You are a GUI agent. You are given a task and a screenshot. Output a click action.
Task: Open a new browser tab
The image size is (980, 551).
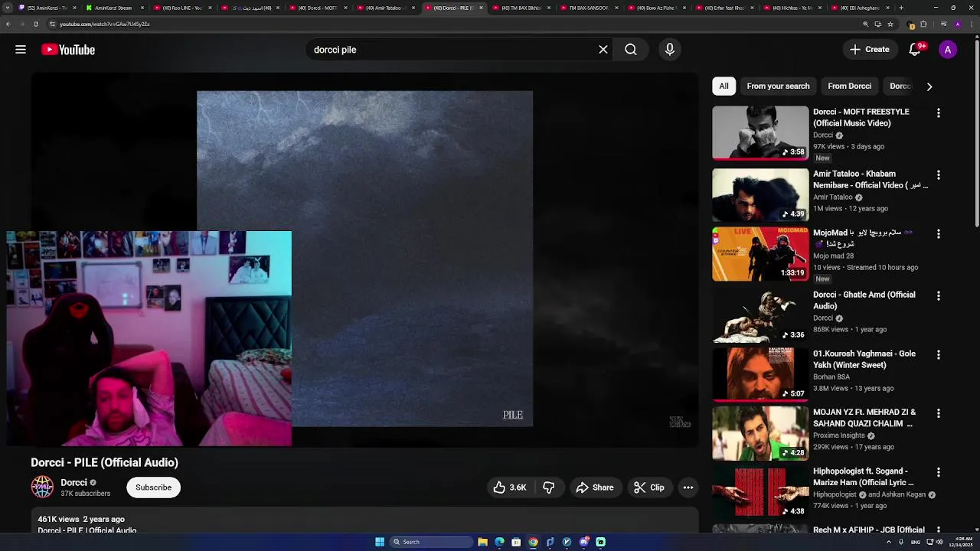901,8
